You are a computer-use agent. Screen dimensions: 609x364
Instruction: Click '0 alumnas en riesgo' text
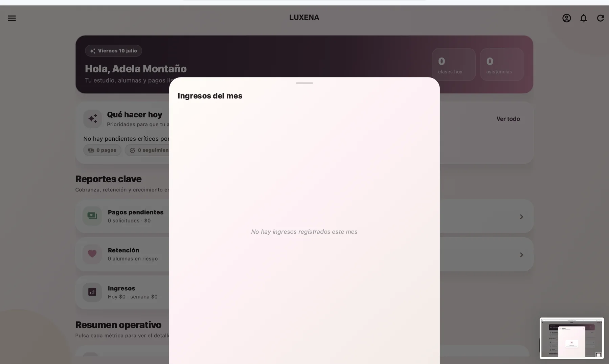click(x=133, y=259)
